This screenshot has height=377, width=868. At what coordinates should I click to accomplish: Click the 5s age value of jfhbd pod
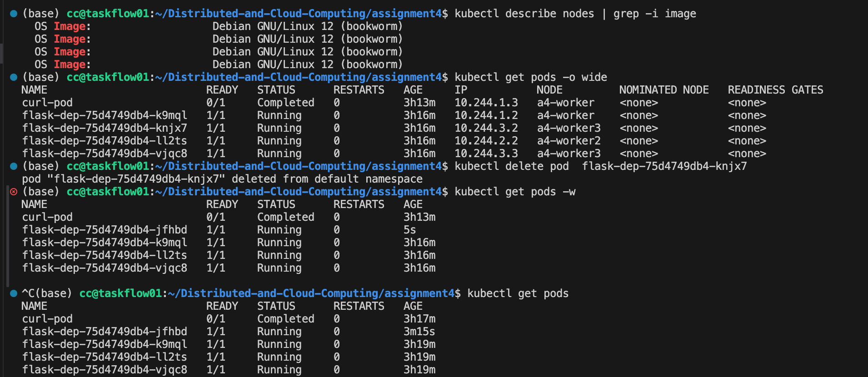409,230
